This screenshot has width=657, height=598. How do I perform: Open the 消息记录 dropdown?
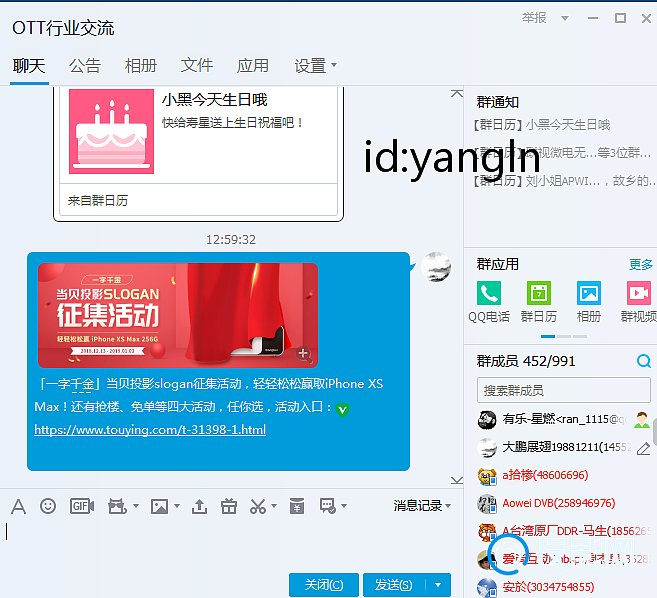(422, 506)
